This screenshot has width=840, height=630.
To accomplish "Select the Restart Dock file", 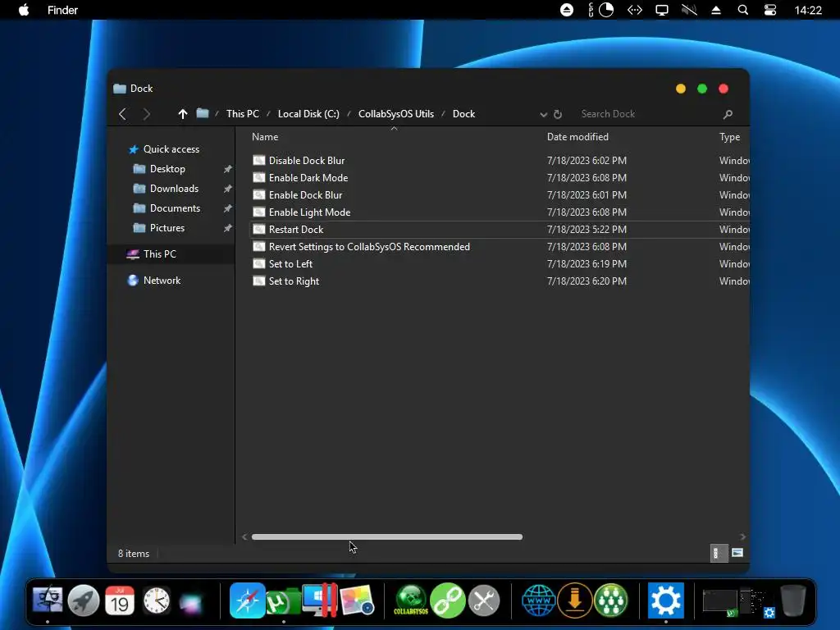I will click(295, 230).
